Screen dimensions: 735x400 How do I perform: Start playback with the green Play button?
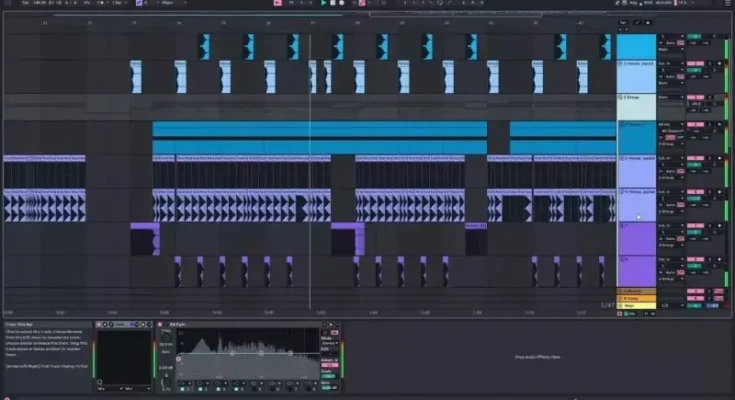click(x=324, y=3)
